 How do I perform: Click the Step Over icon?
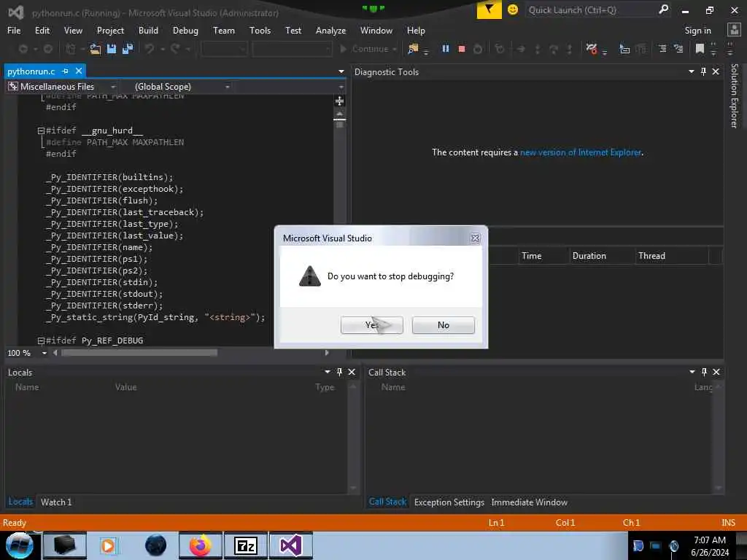coord(554,49)
